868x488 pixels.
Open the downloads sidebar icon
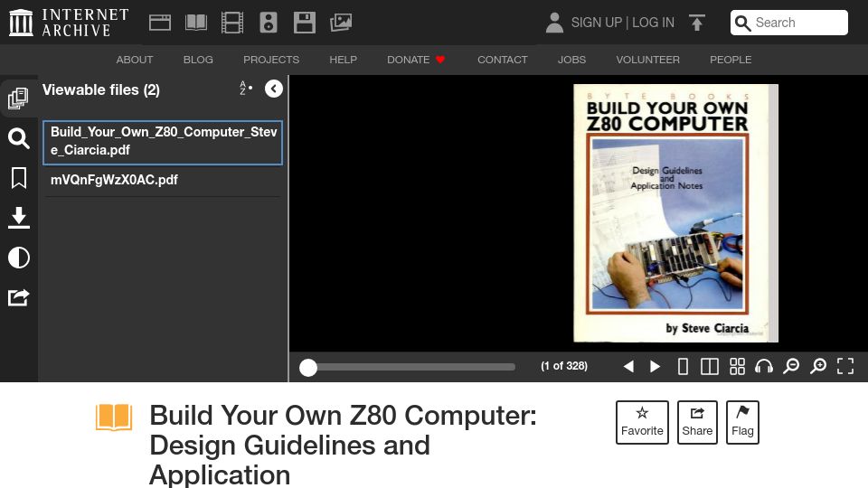pos(18,218)
